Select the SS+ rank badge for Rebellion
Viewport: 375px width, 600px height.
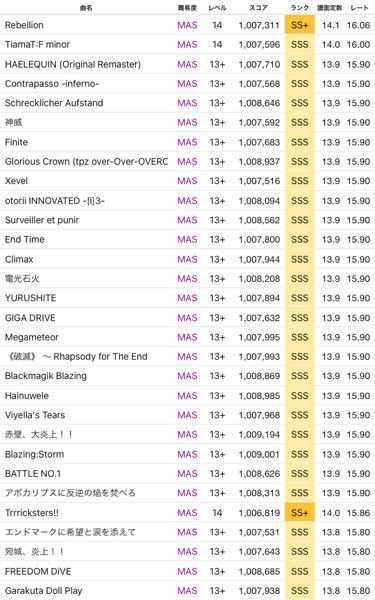[300, 25]
